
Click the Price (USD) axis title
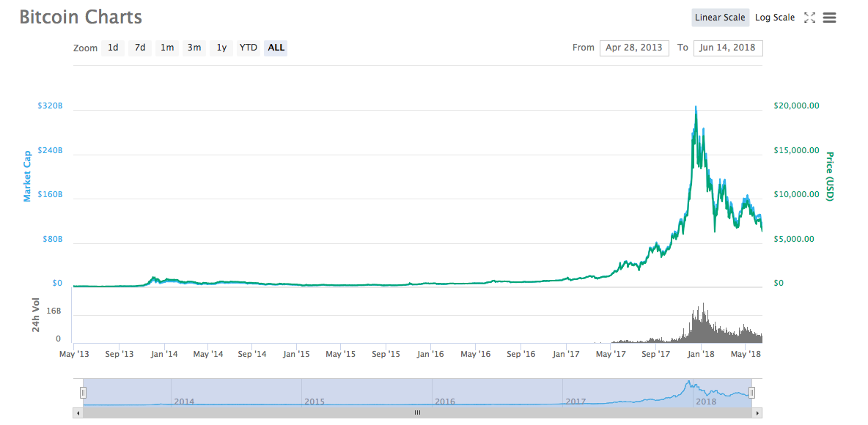click(830, 177)
